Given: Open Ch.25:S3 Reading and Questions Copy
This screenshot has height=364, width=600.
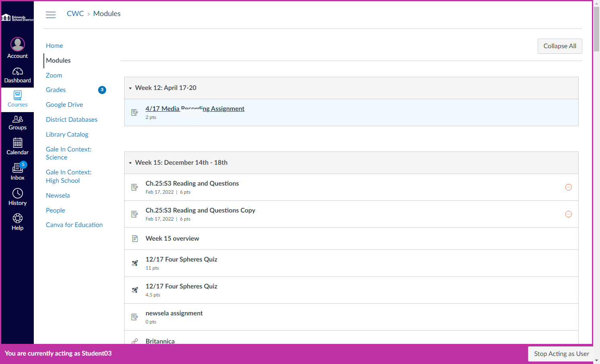Looking at the screenshot, I should point(200,211).
